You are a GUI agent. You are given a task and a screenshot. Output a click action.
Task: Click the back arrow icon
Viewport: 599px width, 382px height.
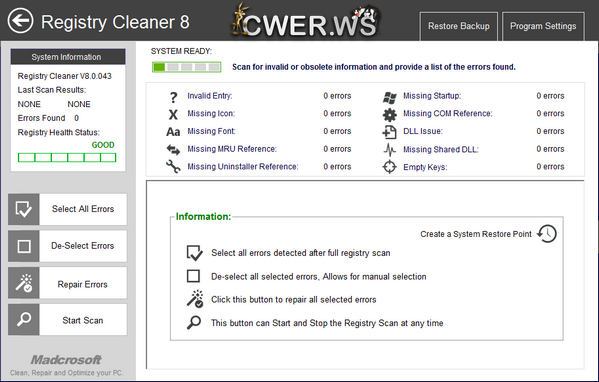coord(20,21)
